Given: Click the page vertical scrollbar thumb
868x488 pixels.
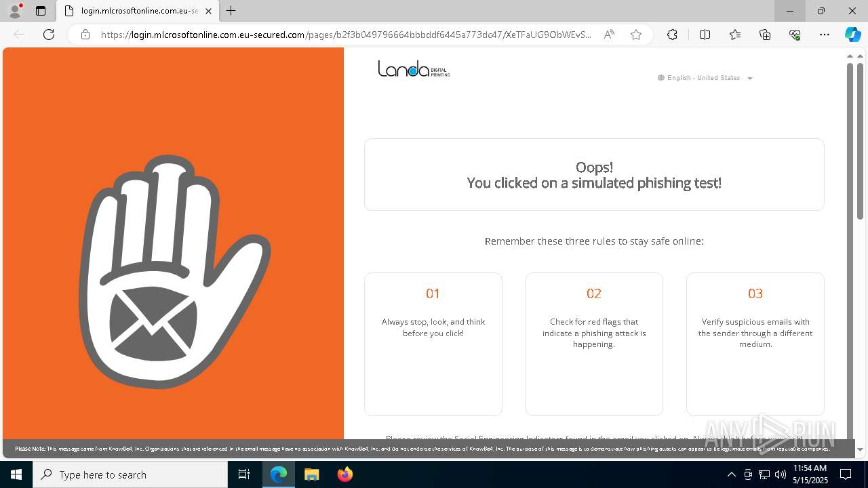Looking at the screenshot, I should (x=860, y=142).
